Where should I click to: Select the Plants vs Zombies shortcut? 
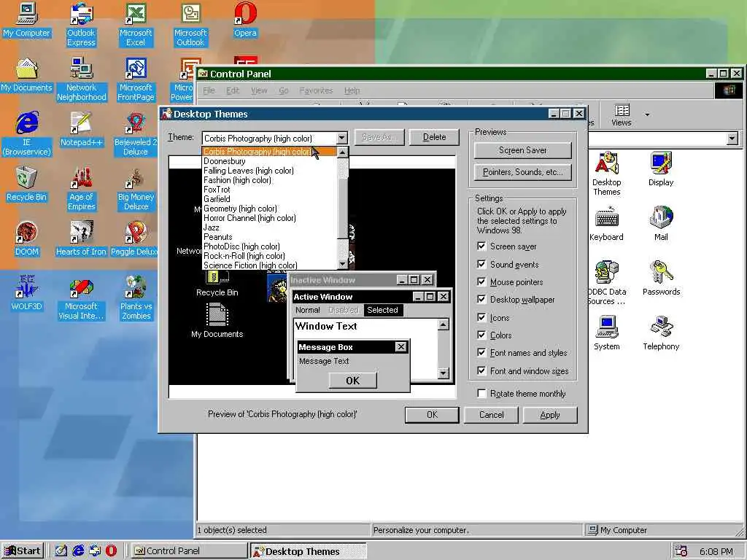136,298
